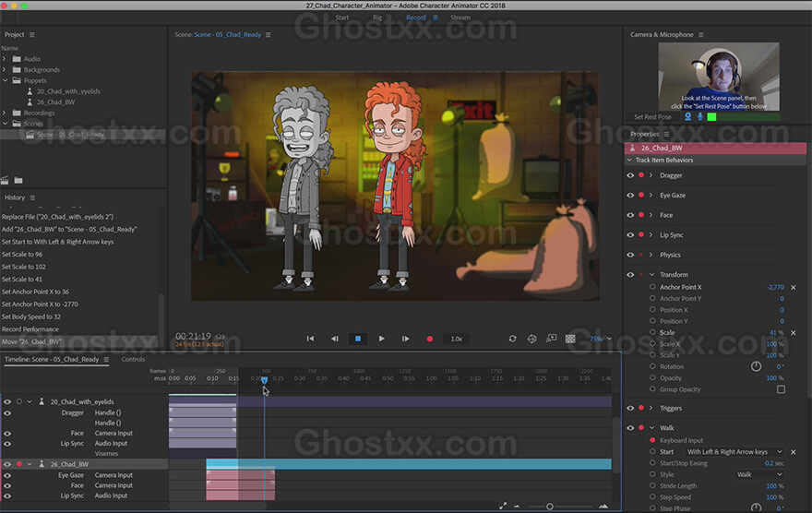Click the Step Phase dial control

(756, 508)
